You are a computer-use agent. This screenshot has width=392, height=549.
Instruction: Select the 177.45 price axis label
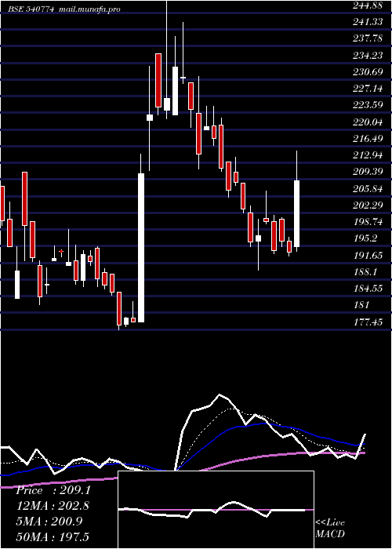pos(367,322)
